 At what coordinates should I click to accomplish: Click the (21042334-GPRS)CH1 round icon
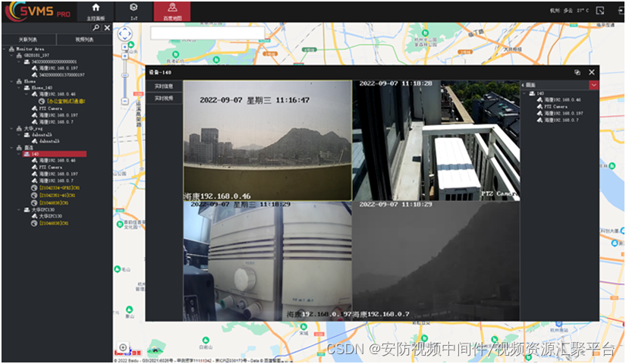click(x=34, y=188)
